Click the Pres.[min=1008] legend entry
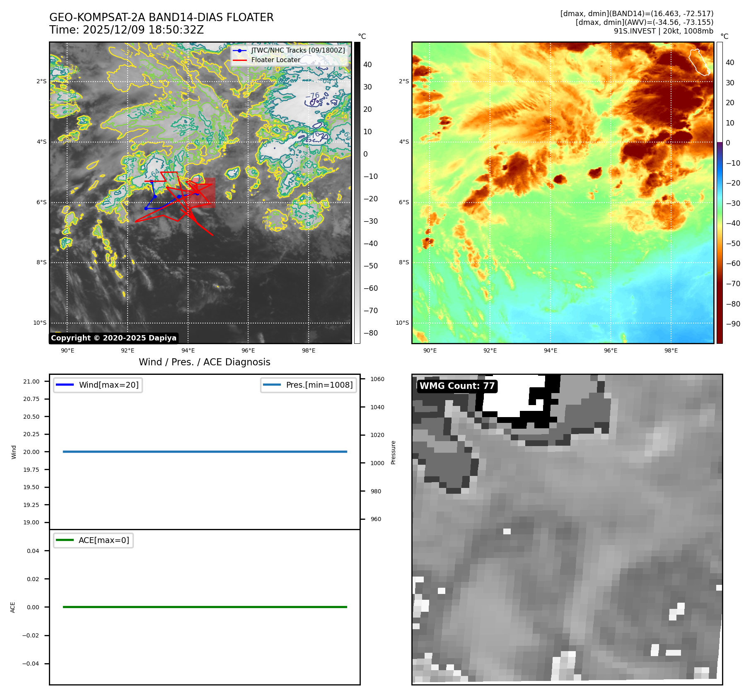 pyautogui.click(x=309, y=385)
